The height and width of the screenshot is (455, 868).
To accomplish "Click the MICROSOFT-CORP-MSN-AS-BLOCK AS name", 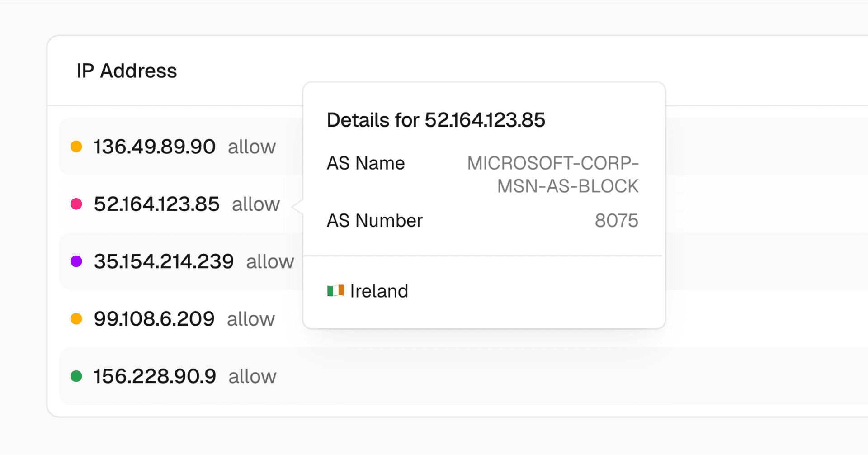I will coord(552,175).
